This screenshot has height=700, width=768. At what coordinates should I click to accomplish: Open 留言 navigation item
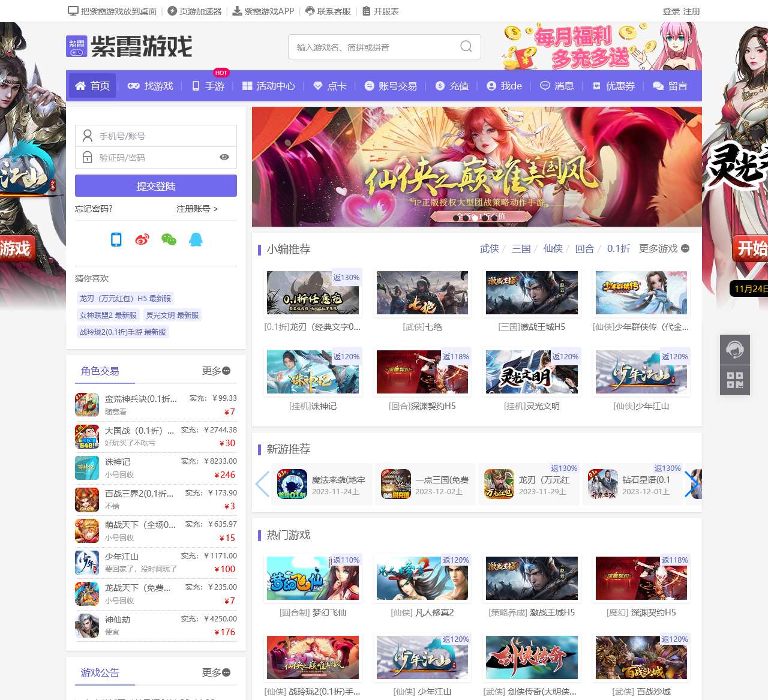(x=670, y=86)
